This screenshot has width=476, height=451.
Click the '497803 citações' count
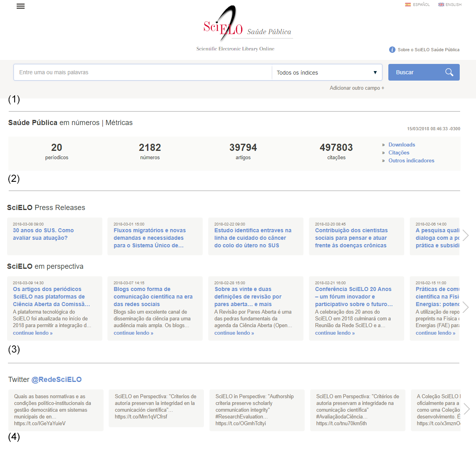click(336, 152)
